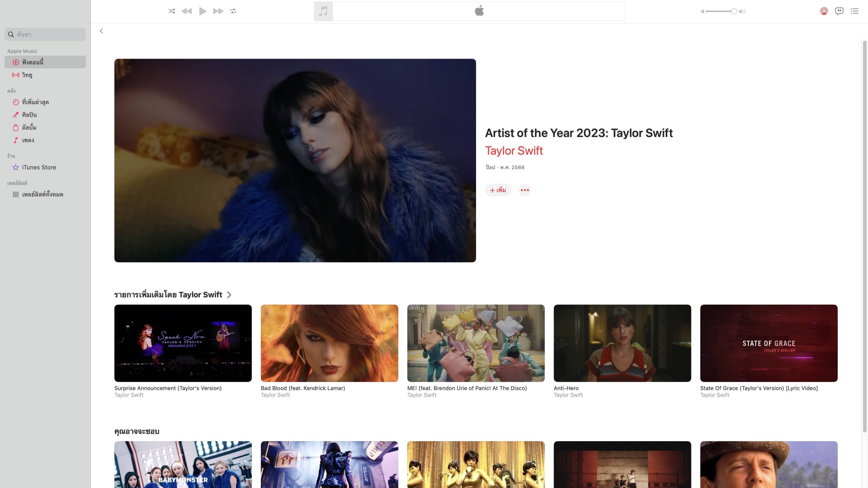868x488 pixels.
Task: Open the AirPlay output menu
Action: (x=824, y=11)
